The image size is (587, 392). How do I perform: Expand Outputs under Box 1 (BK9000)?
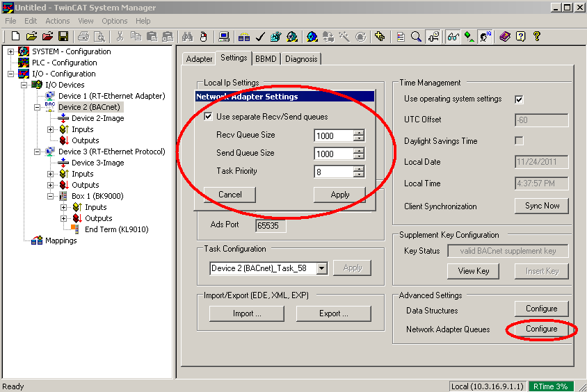coord(64,218)
